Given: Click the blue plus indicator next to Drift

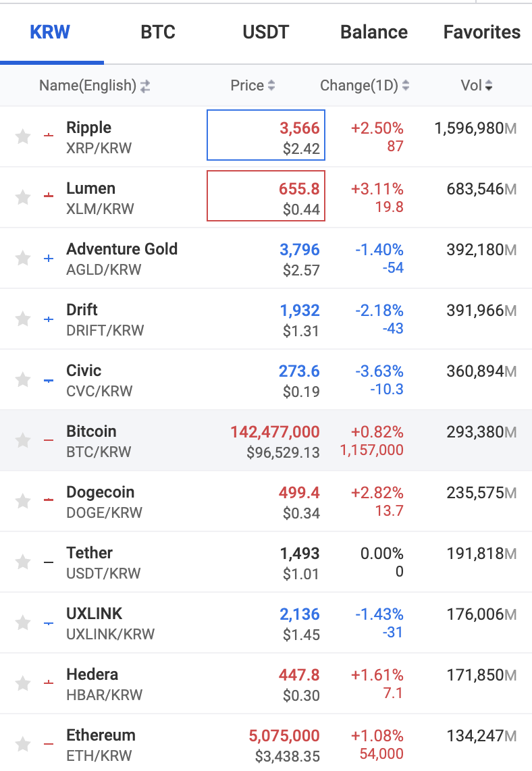Looking at the screenshot, I should click(x=47, y=318).
